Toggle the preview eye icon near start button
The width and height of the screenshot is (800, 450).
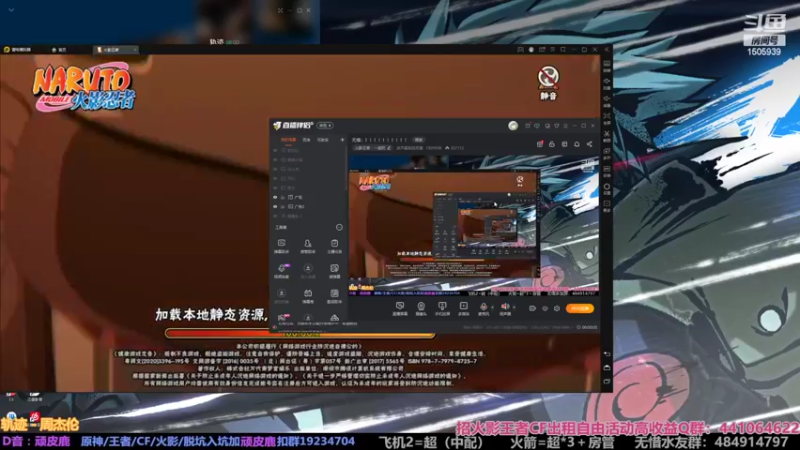pyautogui.click(x=545, y=308)
